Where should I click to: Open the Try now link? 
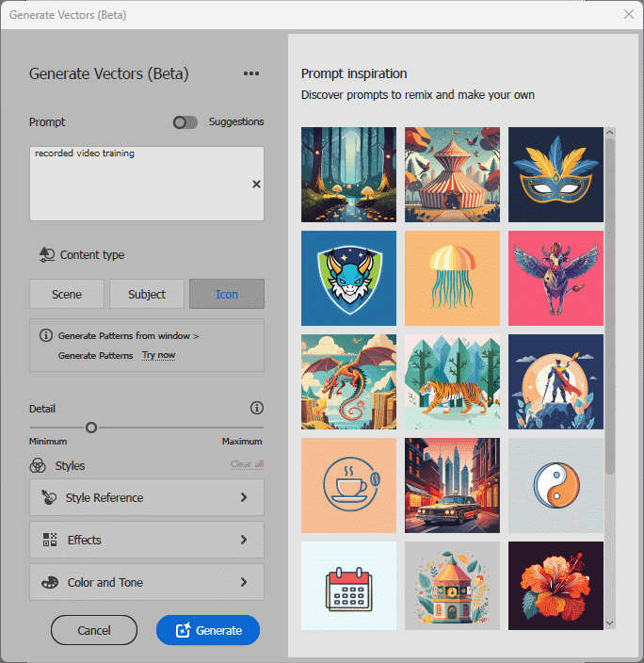[158, 355]
